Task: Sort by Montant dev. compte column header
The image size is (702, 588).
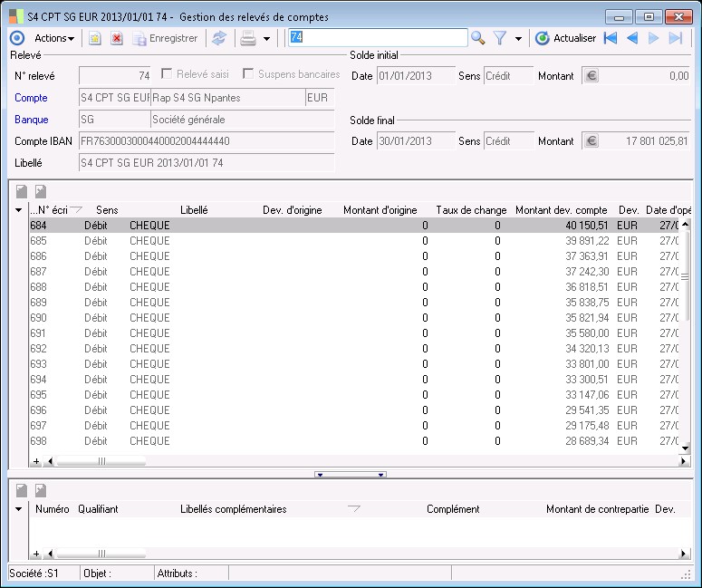Action: [561, 210]
